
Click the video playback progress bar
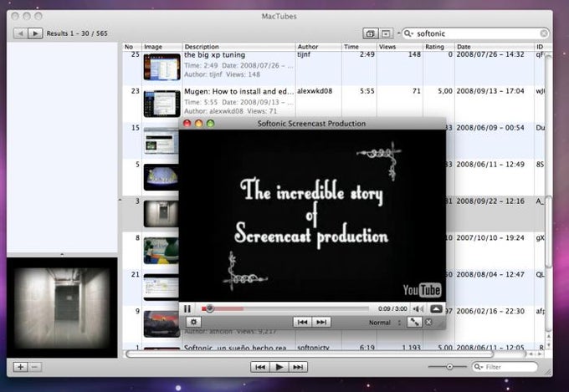tap(285, 309)
